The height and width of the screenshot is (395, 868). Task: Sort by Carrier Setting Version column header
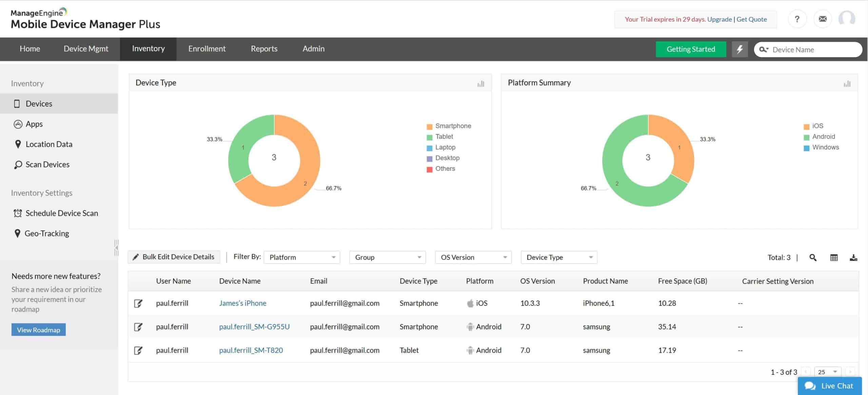pyautogui.click(x=778, y=281)
